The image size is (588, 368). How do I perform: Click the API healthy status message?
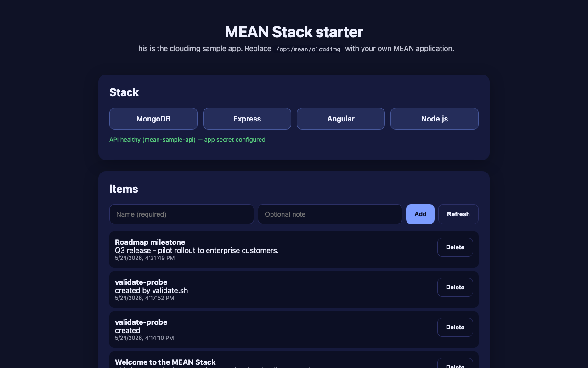point(187,139)
